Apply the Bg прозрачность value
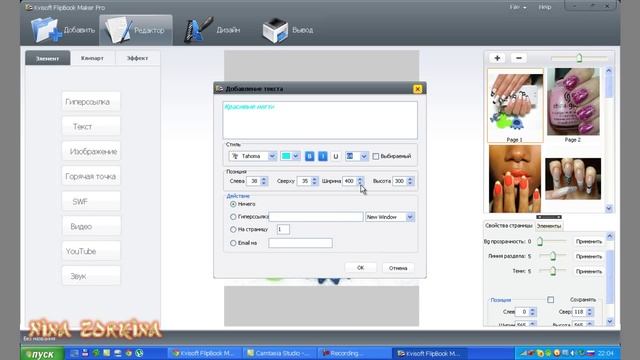The image size is (640, 360). tap(589, 242)
